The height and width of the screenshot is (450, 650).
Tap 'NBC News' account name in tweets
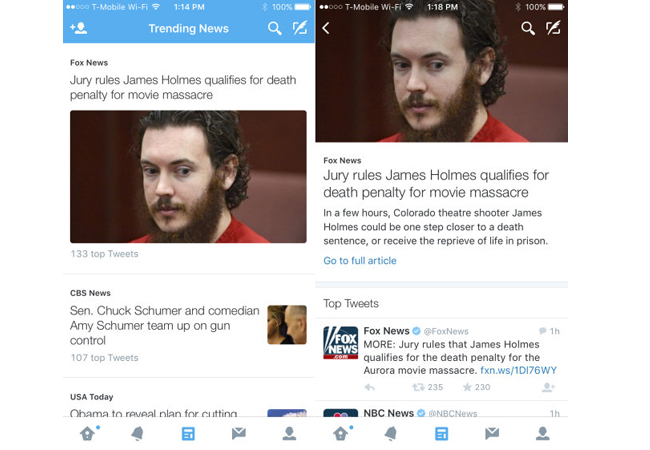[x=388, y=413]
